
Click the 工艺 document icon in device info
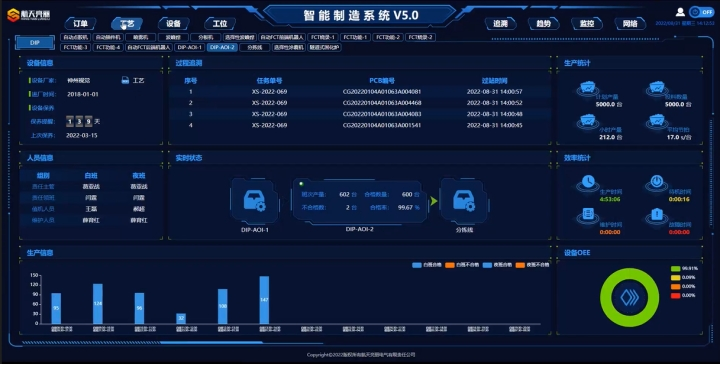pyautogui.click(x=125, y=80)
